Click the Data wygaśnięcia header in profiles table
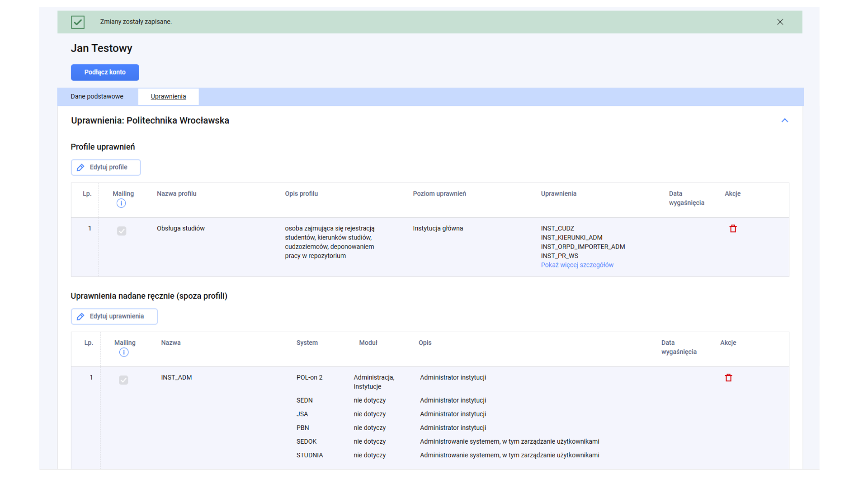The width and height of the screenshot is (868, 488). [x=686, y=198]
